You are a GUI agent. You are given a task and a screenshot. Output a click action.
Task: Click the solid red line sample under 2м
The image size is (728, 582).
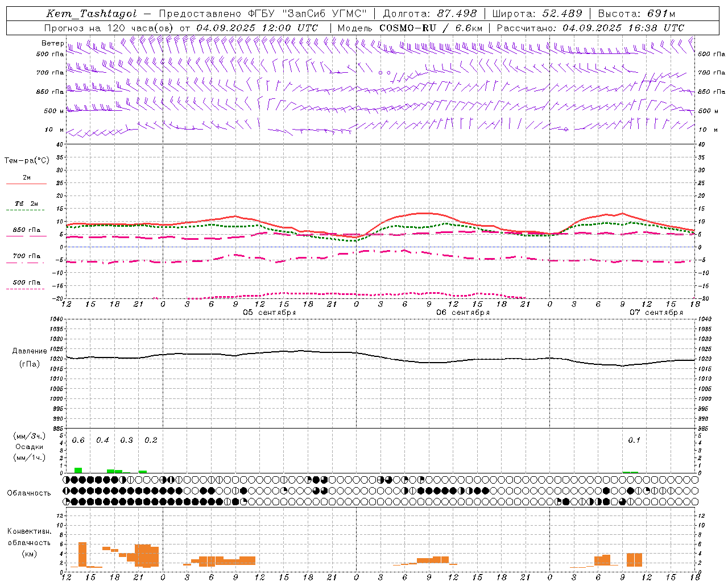[x=26, y=184]
